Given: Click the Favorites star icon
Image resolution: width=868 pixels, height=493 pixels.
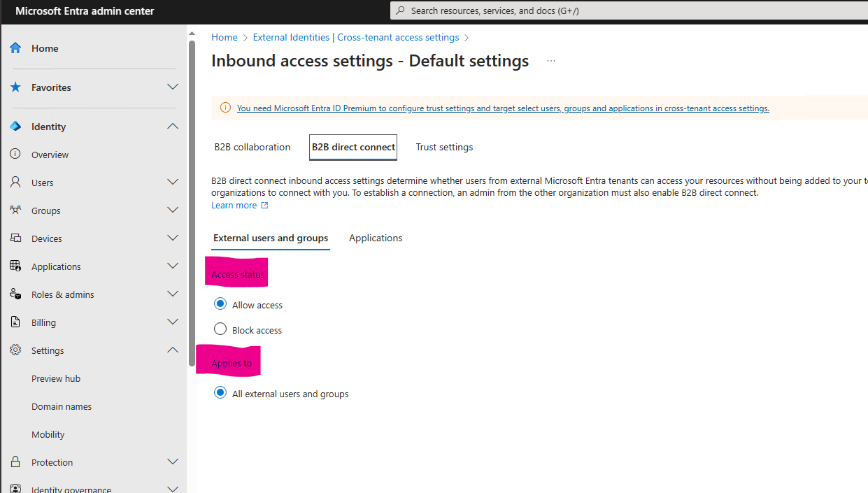Looking at the screenshot, I should (15, 87).
